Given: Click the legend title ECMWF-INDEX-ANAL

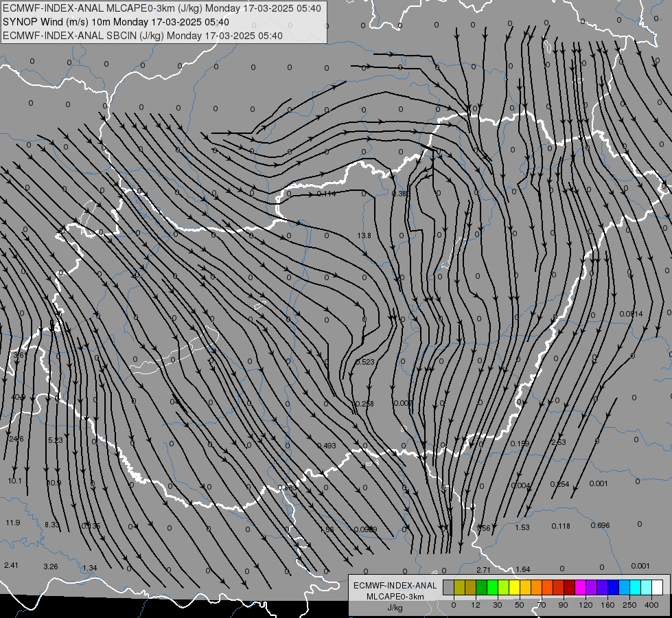Looking at the screenshot, I should tap(395, 586).
